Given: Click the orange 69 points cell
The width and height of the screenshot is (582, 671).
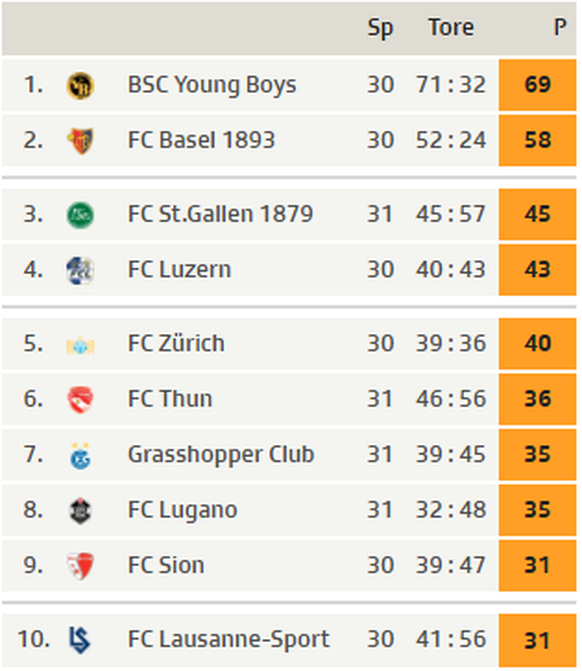Looking at the screenshot, I should click(537, 85).
